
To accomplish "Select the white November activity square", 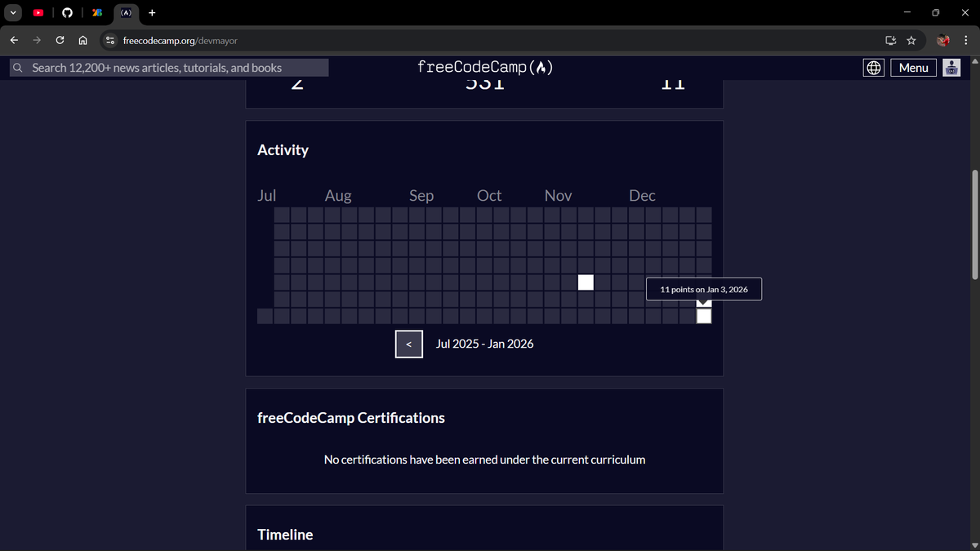I will pyautogui.click(x=586, y=282).
